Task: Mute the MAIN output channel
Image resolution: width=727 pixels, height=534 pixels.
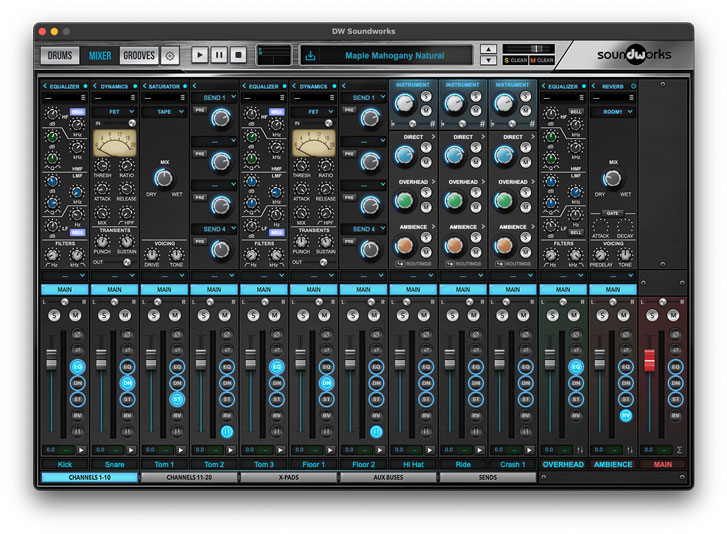Action: click(673, 316)
